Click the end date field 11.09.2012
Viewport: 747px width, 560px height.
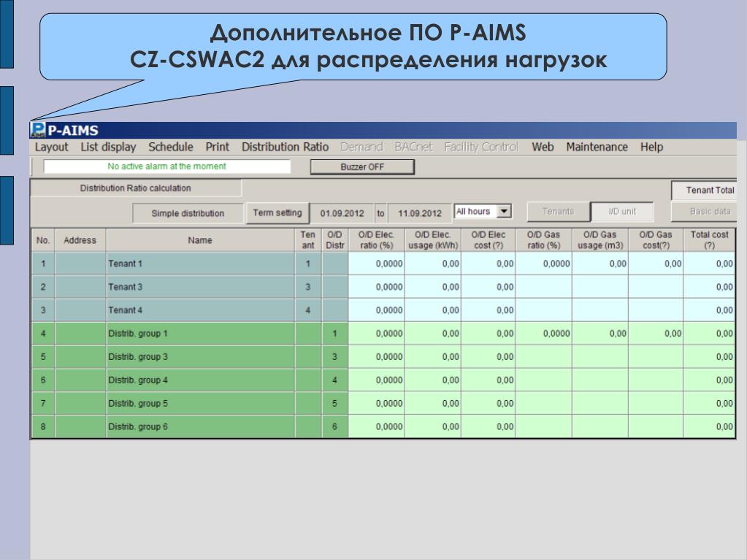click(x=420, y=213)
